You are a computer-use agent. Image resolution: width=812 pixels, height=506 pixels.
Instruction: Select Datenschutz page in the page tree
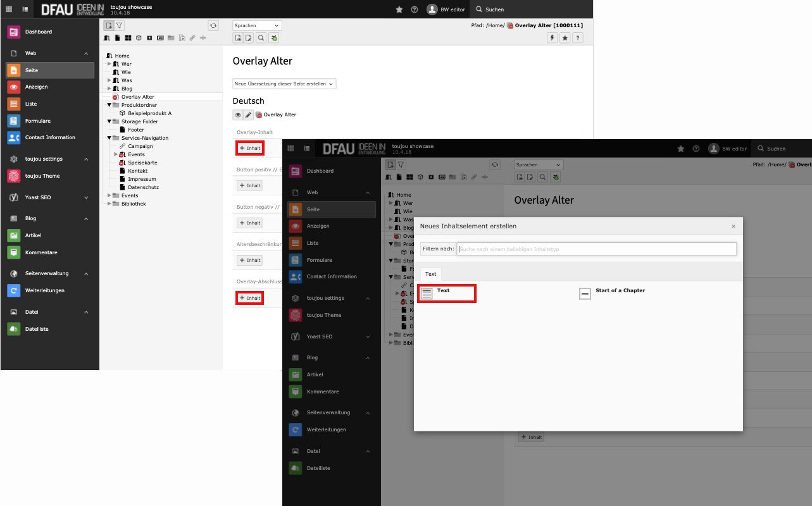pos(143,187)
